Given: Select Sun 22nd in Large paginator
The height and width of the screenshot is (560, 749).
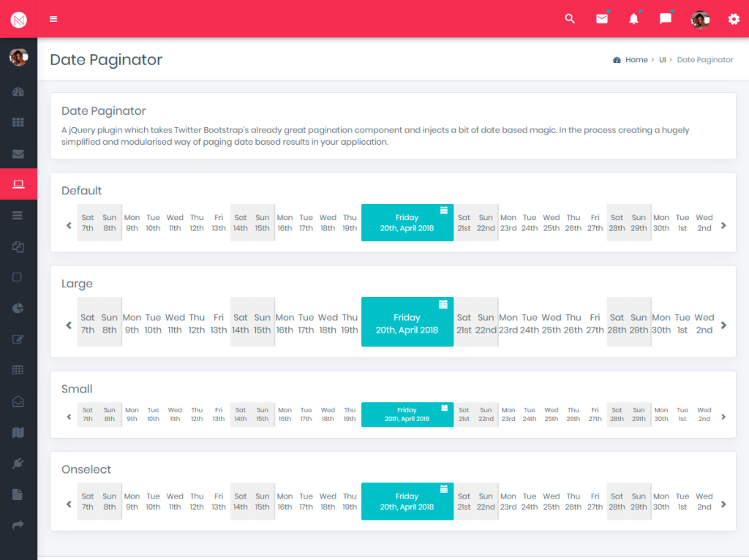Looking at the screenshot, I should point(486,324).
